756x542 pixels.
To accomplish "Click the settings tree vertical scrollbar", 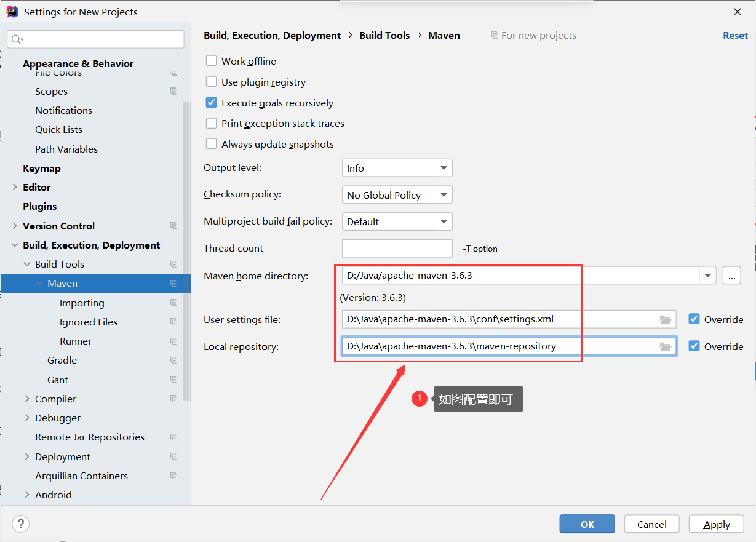I will (x=186, y=252).
